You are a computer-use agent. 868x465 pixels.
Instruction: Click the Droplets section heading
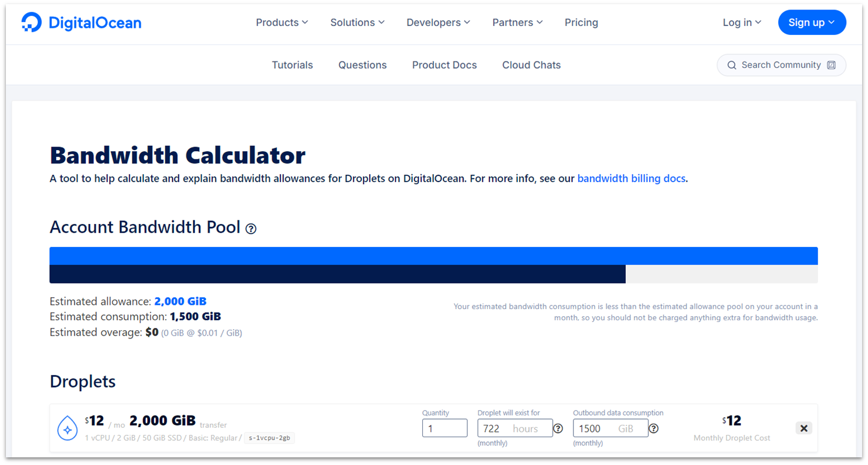83,382
